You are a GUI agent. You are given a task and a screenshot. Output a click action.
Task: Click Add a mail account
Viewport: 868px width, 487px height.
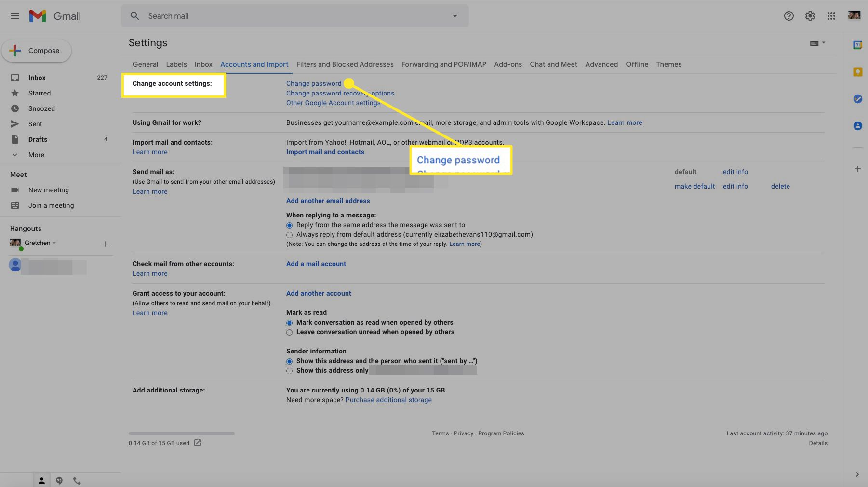click(316, 264)
